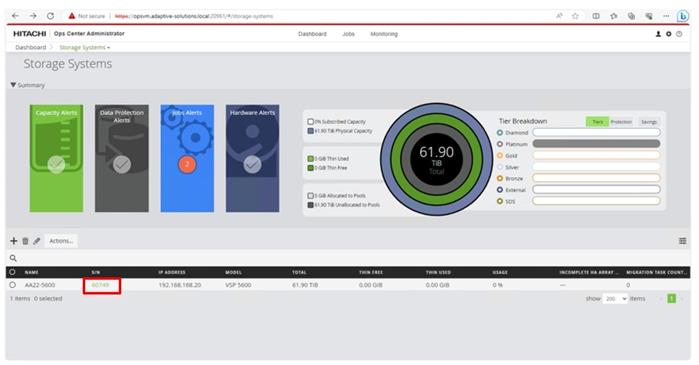The height and width of the screenshot is (365, 699).
Task: Open the Jobs menu item
Action: pos(348,34)
